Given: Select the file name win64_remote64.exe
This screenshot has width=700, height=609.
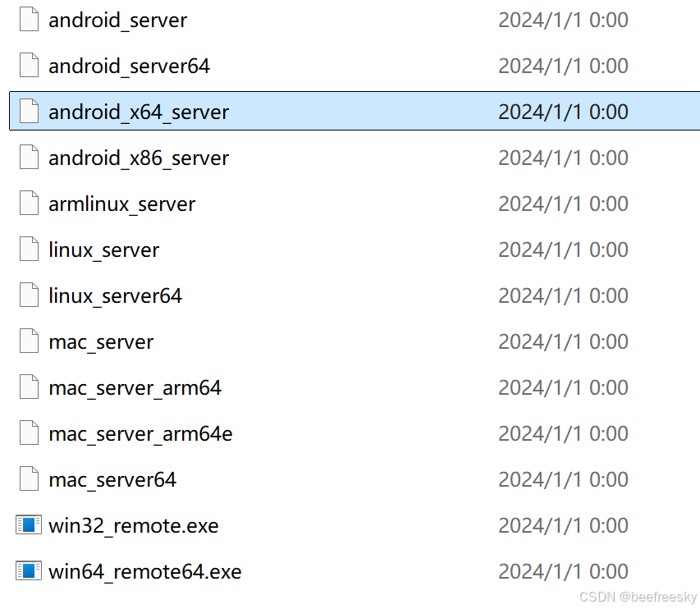Looking at the screenshot, I should tap(145, 572).
